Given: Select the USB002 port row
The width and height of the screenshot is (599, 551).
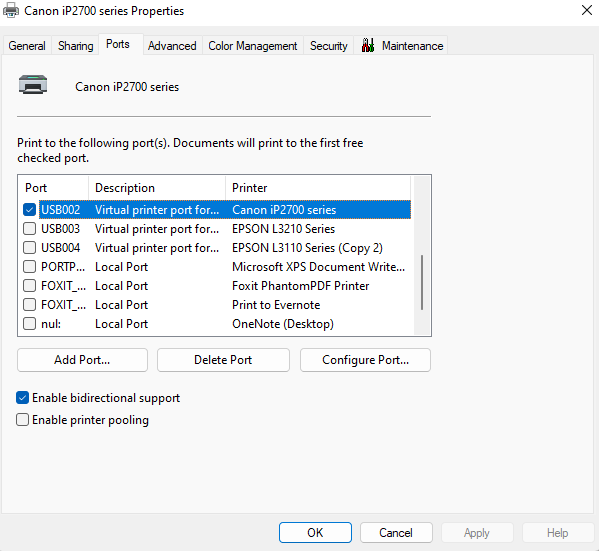Looking at the screenshot, I should 225,210.
